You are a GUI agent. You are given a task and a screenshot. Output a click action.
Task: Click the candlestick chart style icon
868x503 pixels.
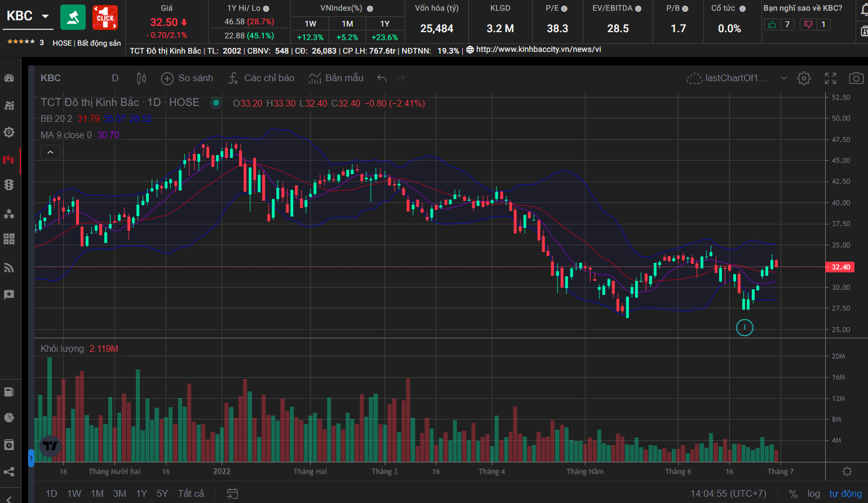[x=141, y=78]
